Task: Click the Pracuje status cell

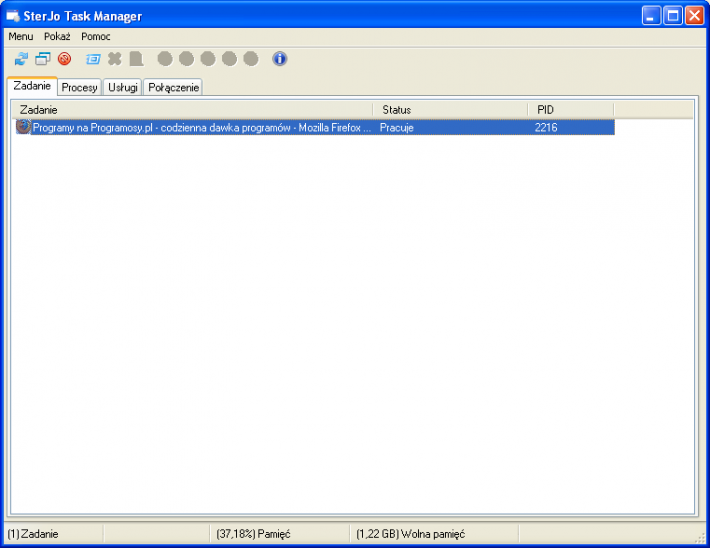Action: click(x=397, y=128)
